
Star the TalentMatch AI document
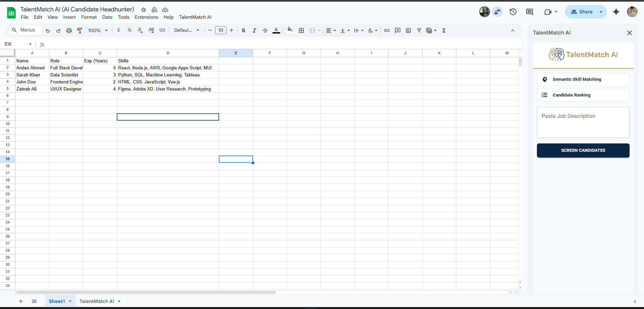click(x=144, y=10)
